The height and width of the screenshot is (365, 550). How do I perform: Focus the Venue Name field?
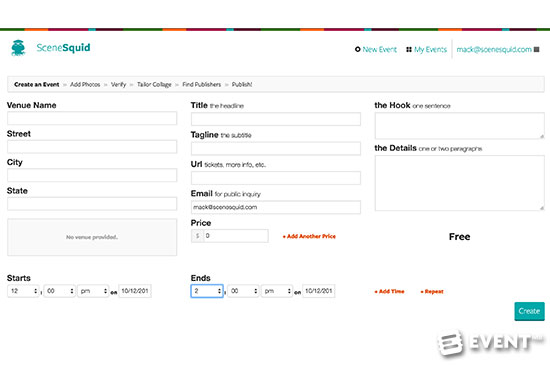click(92, 118)
